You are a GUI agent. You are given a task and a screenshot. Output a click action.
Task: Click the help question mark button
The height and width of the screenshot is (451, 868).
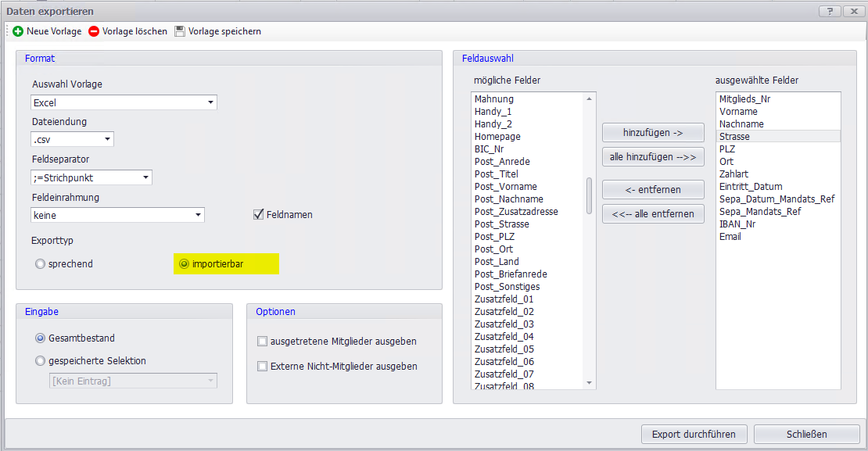(828, 11)
